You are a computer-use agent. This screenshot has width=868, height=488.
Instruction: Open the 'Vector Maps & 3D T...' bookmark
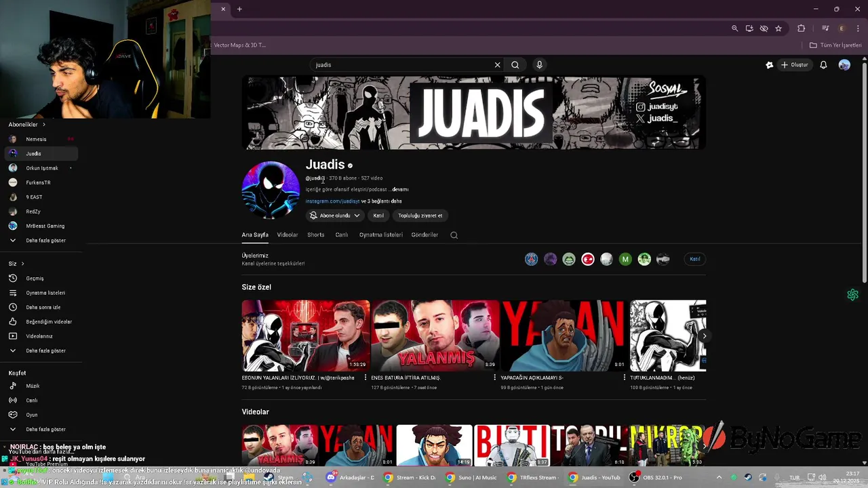(240, 45)
